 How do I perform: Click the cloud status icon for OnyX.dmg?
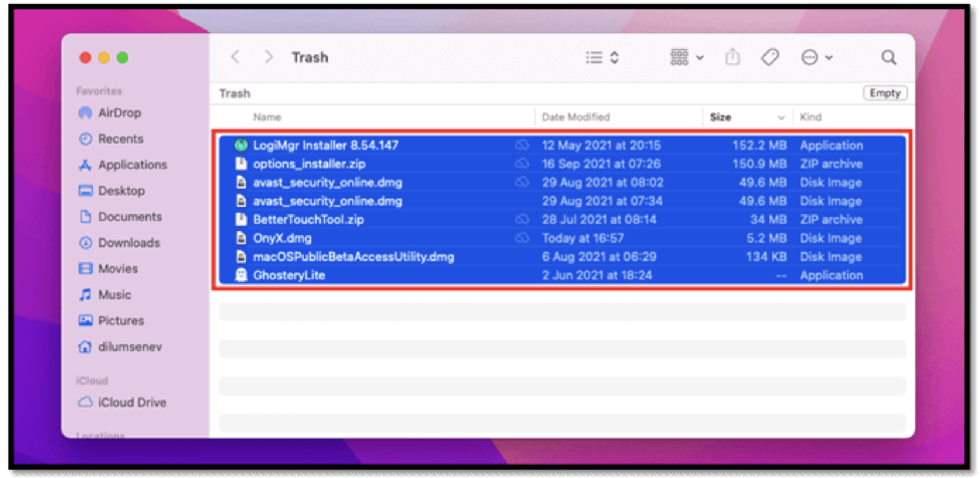click(522, 238)
